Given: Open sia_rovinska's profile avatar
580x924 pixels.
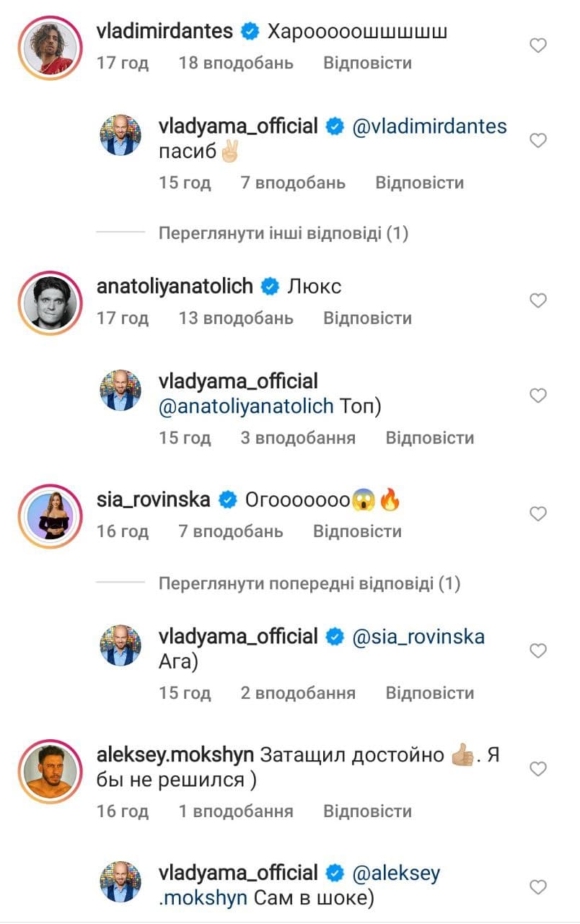Looking at the screenshot, I should pyautogui.click(x=49, y=514).
